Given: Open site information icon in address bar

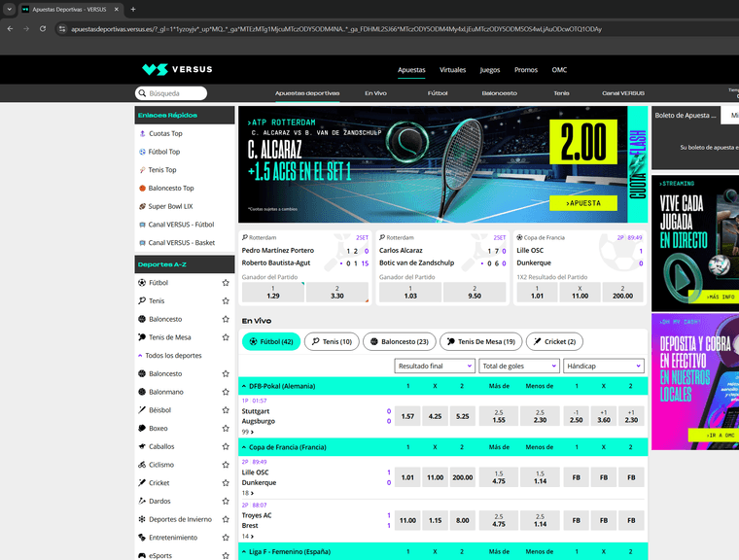Looking at the screenshot, I should point(61,29).
